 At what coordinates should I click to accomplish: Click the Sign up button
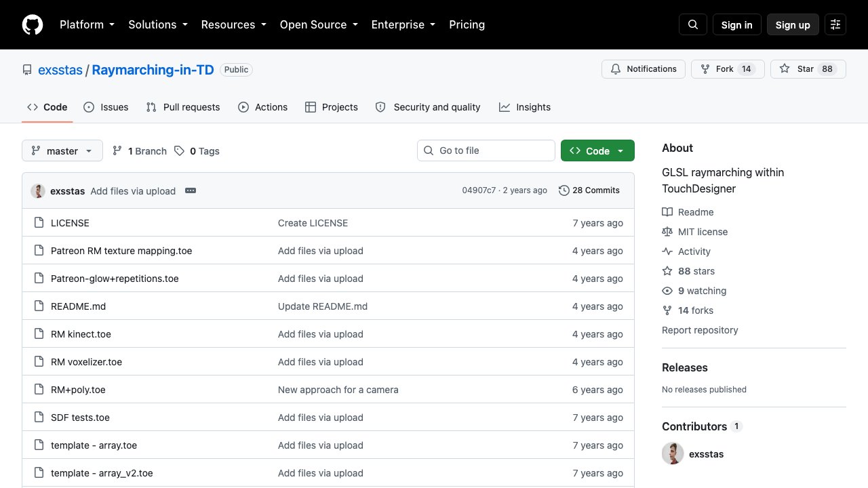pos(793,24)
